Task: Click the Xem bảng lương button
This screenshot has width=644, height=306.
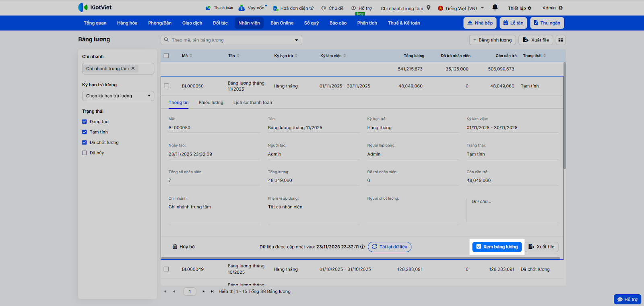Action: (497, 247)
